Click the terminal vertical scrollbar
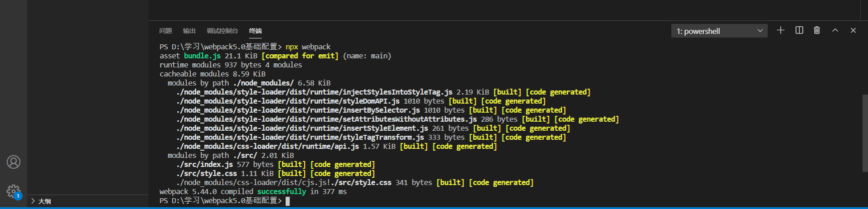The width and height of the screenshot is (868, 209). 865,133
